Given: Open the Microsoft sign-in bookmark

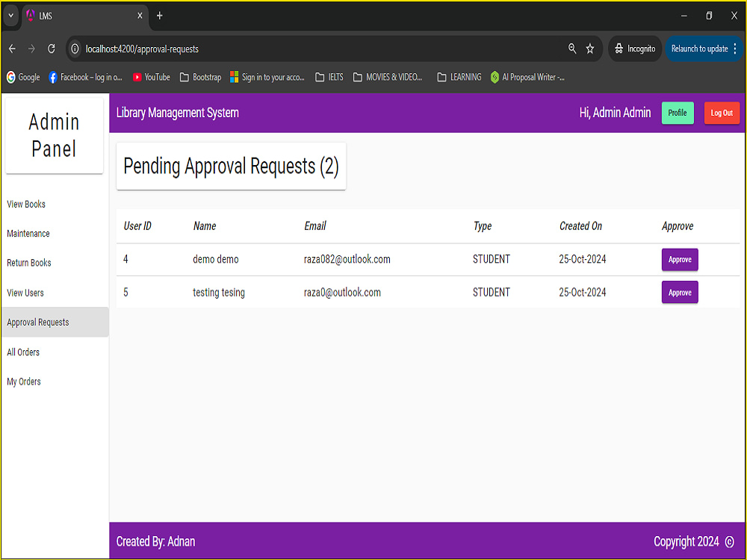Looking at the screenshot, I should click(267, 77).
